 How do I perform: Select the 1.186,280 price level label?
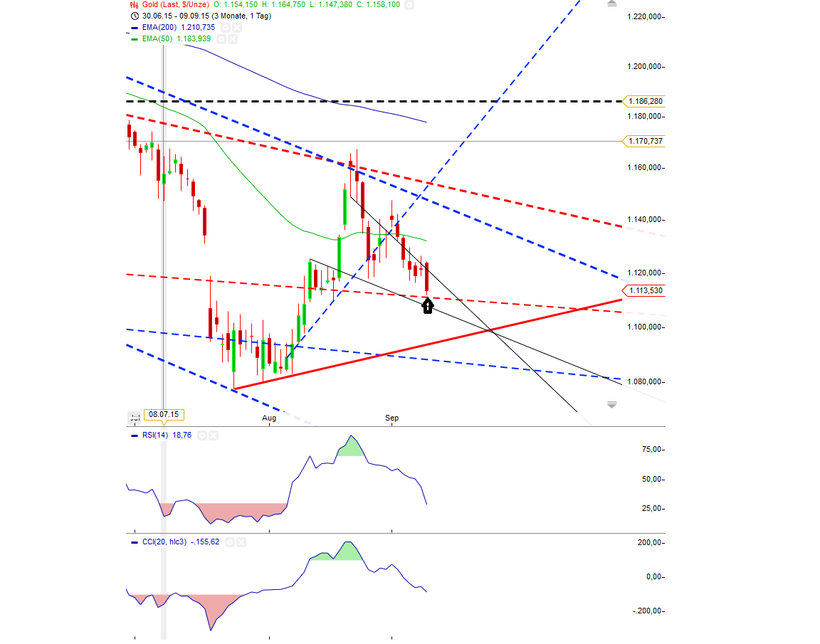644,102
